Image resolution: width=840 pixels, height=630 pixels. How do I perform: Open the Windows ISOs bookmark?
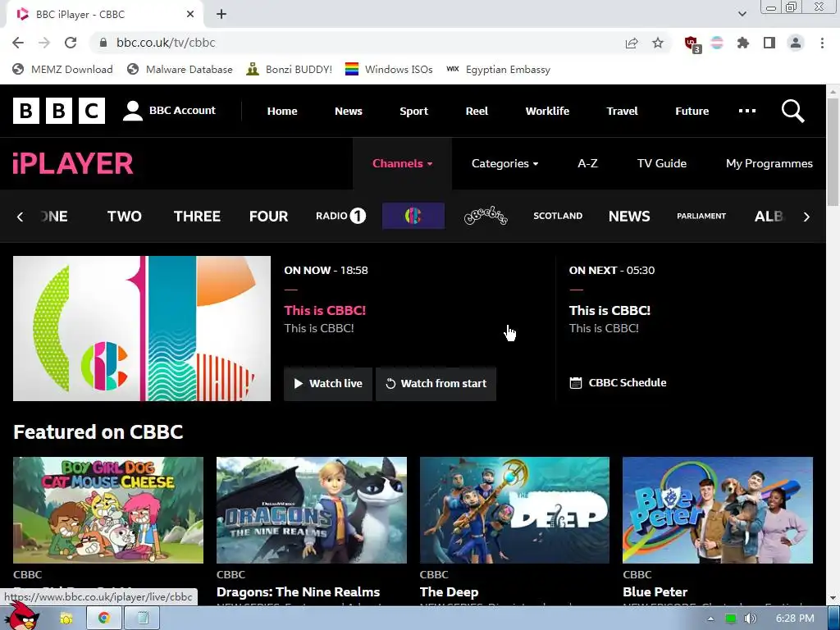pyautogui.click(x=389, y=70)
